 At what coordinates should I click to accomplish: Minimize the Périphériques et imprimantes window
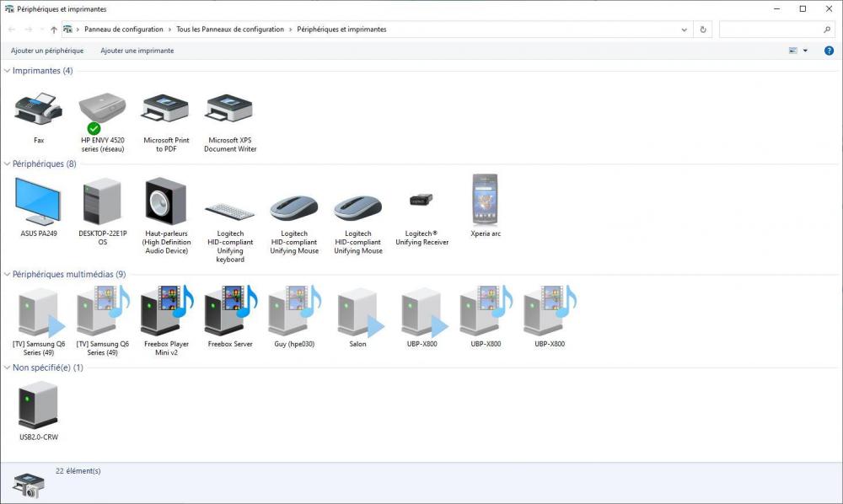pos(777,8)
